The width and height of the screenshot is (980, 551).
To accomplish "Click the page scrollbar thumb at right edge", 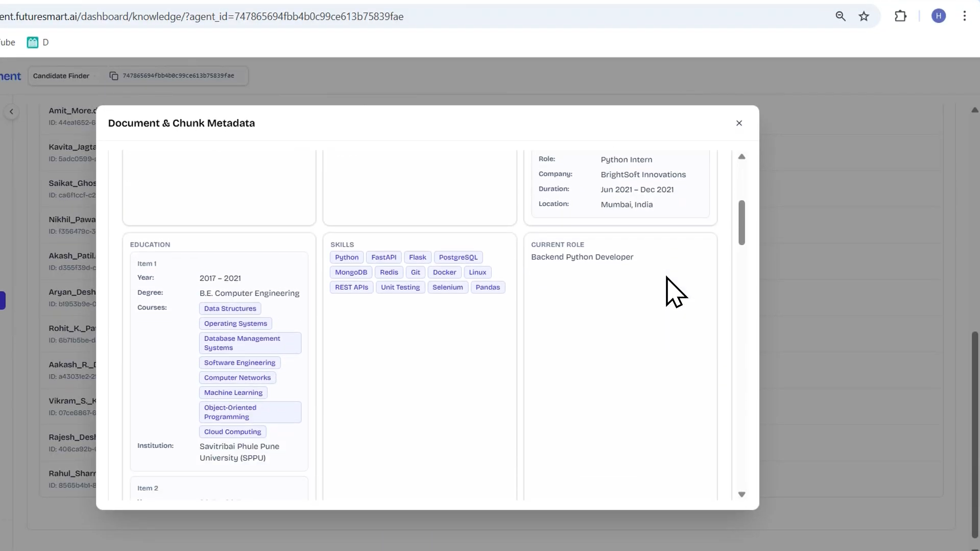I will point(974,434).
